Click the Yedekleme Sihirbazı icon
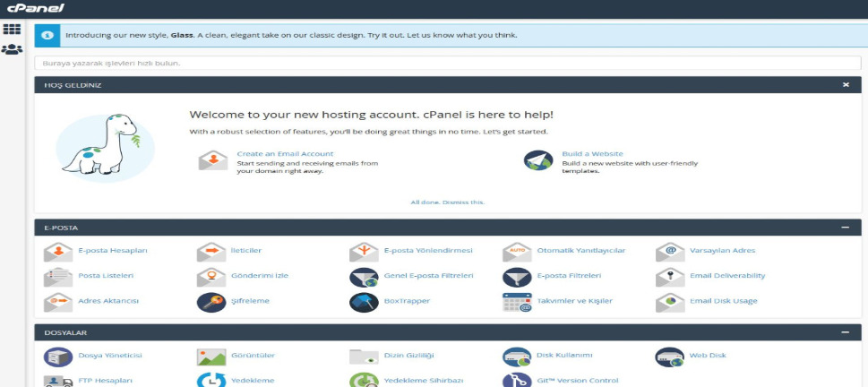868x387 pixels. click(364, 381)
